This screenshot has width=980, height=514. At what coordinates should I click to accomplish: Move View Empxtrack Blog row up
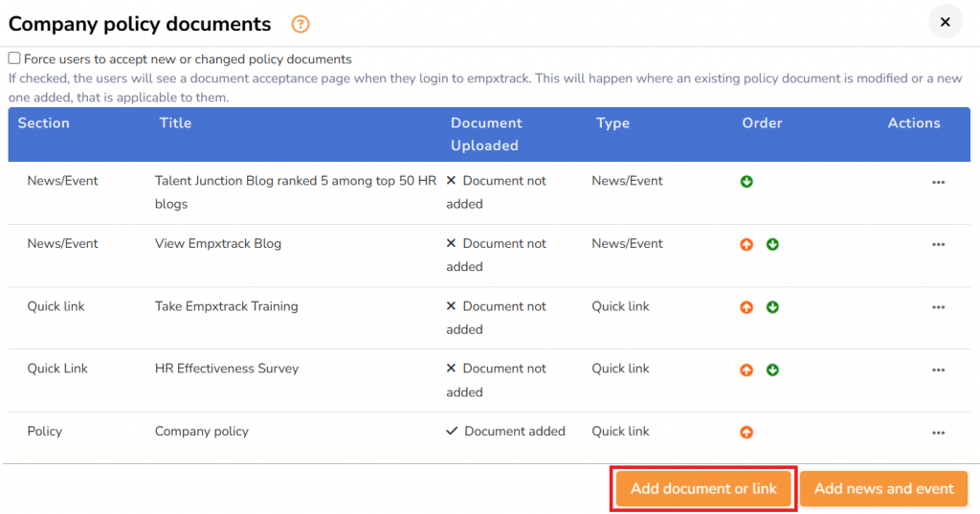[746, 244]
